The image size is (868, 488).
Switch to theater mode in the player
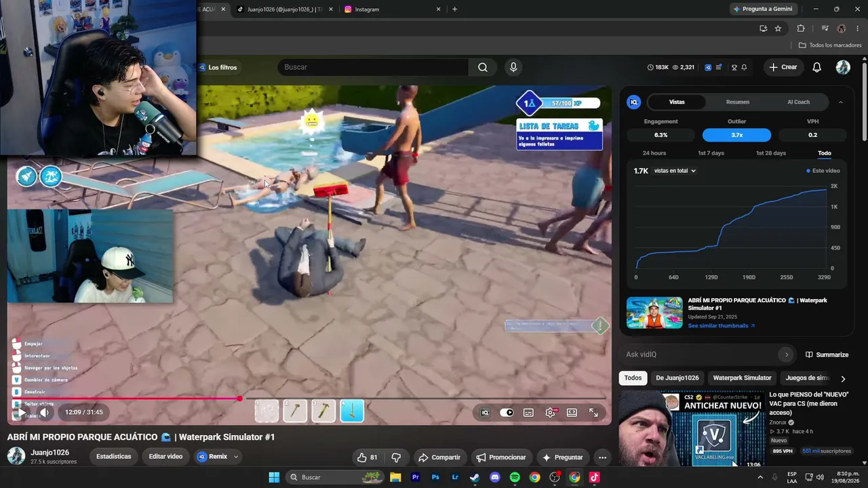pos(572,412)
